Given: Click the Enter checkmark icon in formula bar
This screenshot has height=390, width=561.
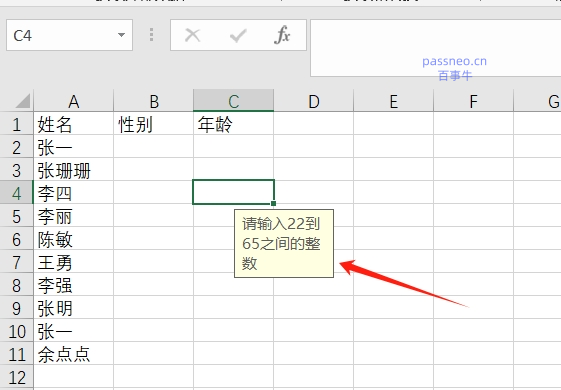Looking at the screenshot, I should [238, 35].
